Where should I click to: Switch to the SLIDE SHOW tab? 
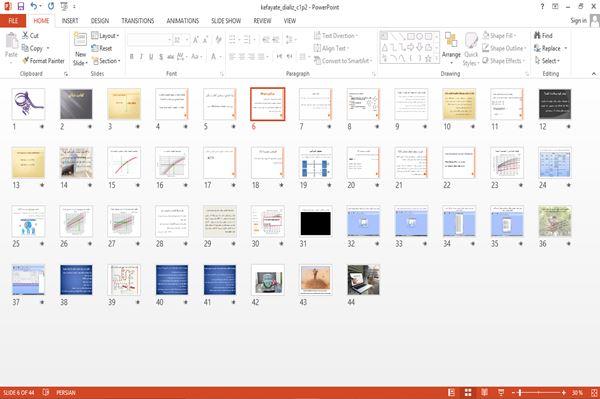coord(226,21)
